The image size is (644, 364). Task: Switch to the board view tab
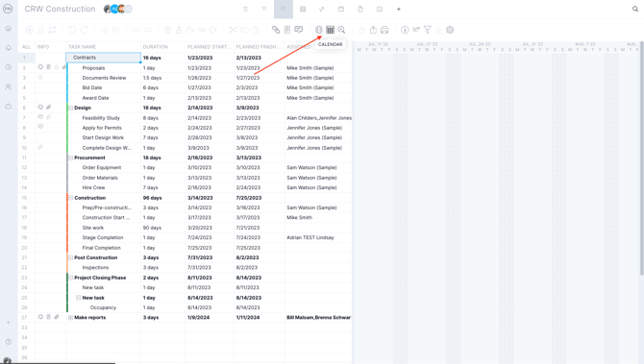(x=263, y=9)
